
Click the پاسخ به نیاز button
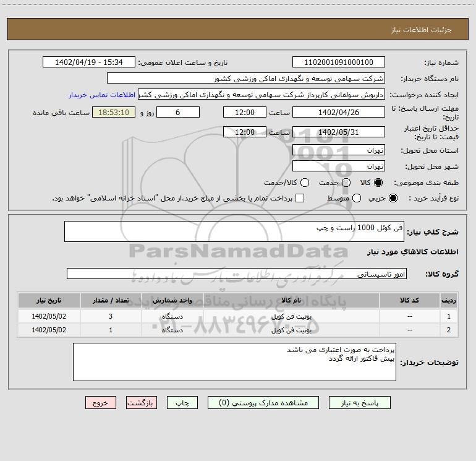(x=360, y=403)
